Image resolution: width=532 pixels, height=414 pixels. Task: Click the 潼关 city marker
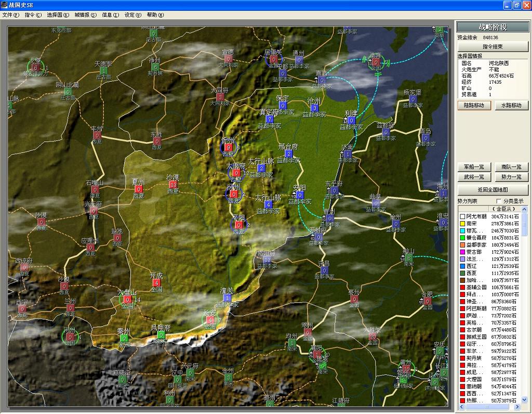coord(228,297)
